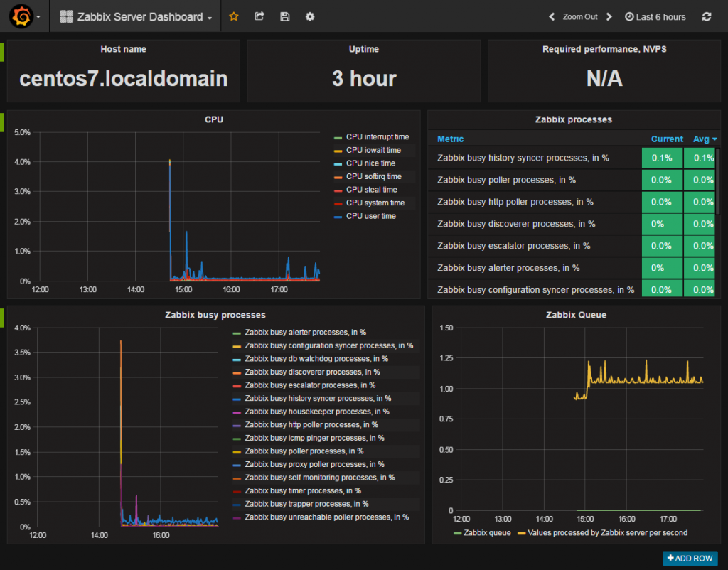Open the Zabbix processes panel menu
The height and width of the screenshot is (570, 728).
[x=574, y=119]
